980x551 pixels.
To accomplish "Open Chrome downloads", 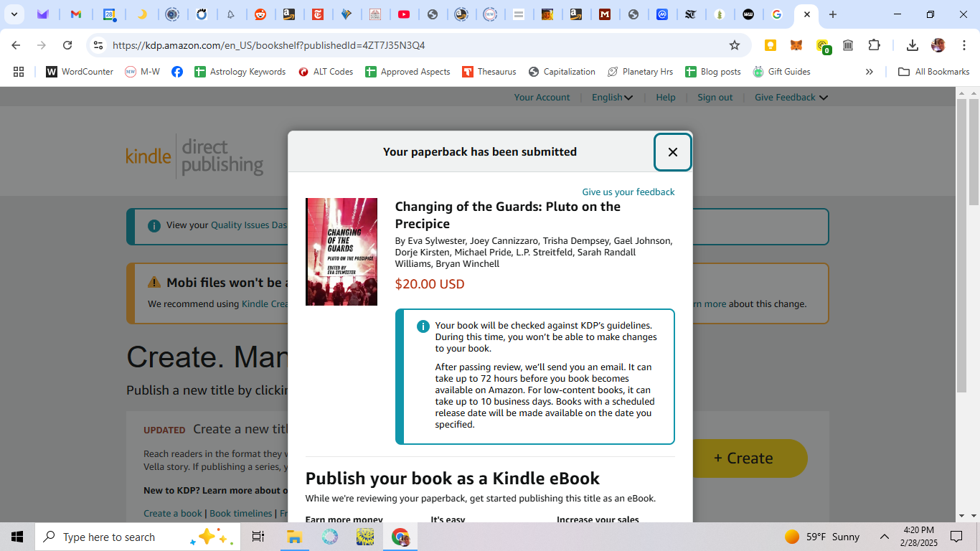I will 913,45.
